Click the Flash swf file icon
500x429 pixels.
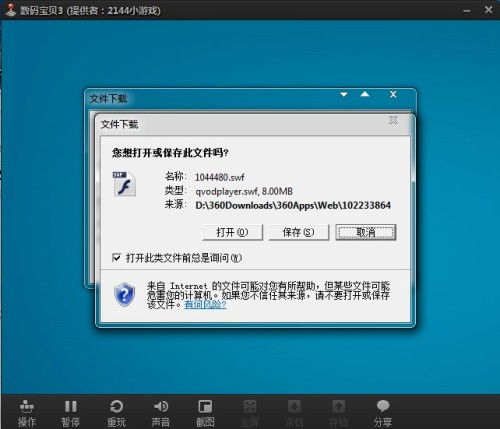click(x=124, y=184)
